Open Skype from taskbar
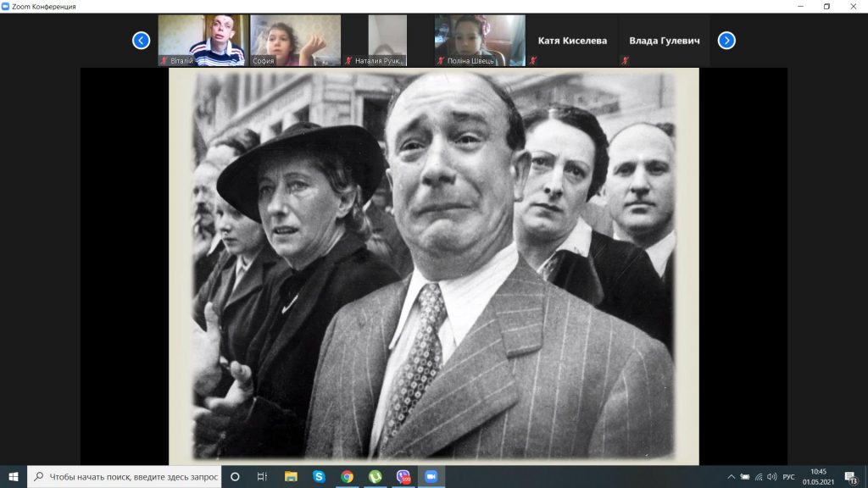 point(319,476)
